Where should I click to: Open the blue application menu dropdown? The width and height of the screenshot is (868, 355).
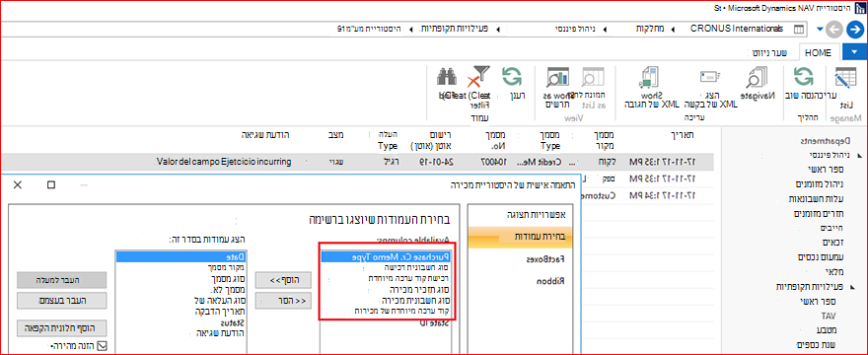854,52
